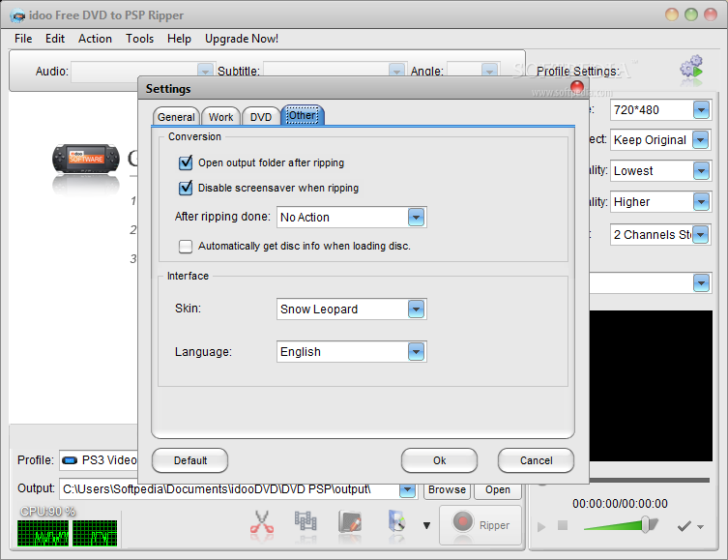This screenshot has width=728, height=560.
Task: Expand the arrow next to checkmark icon
Action: click(x=701, y=527)
